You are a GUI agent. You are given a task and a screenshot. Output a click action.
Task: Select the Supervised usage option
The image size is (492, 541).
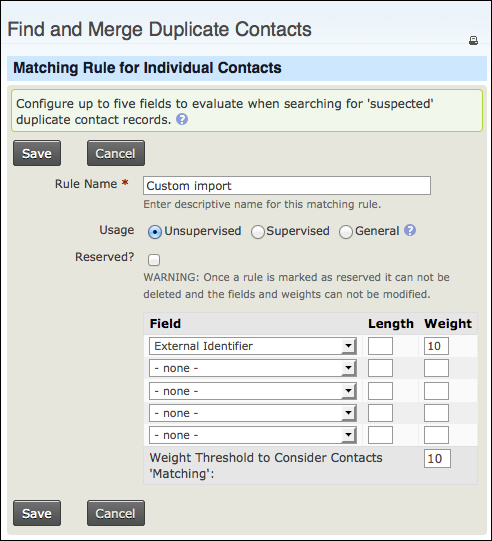pos(258,232)
